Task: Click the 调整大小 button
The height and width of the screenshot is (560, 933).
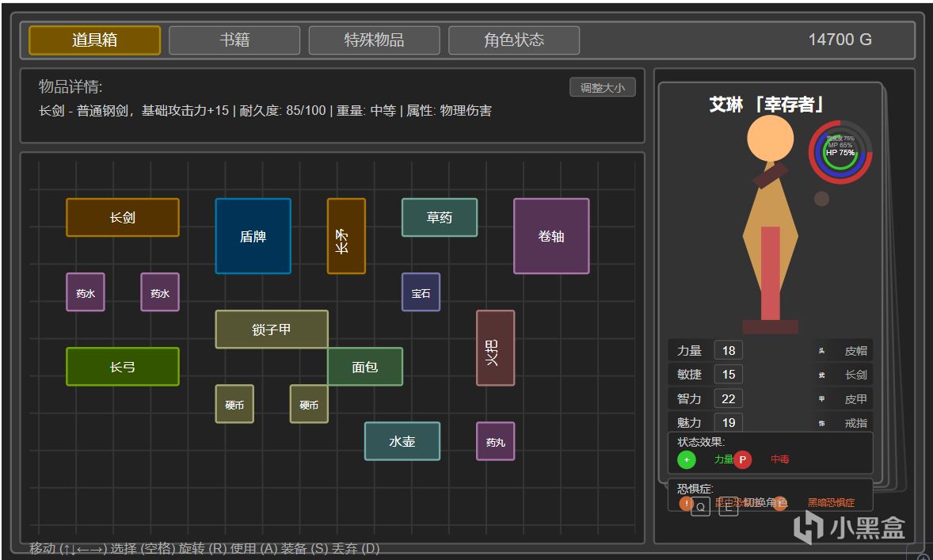Action: (x=602, y=87)
